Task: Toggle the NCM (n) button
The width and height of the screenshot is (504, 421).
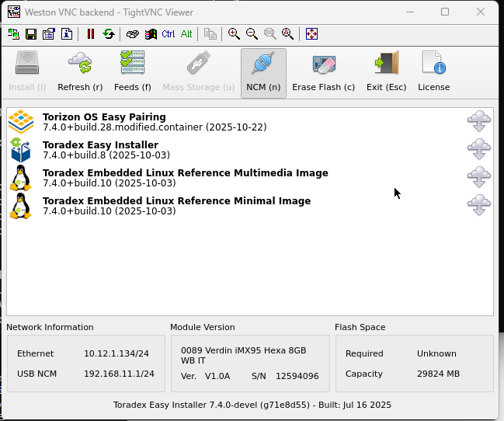Action: coord(263,72)
